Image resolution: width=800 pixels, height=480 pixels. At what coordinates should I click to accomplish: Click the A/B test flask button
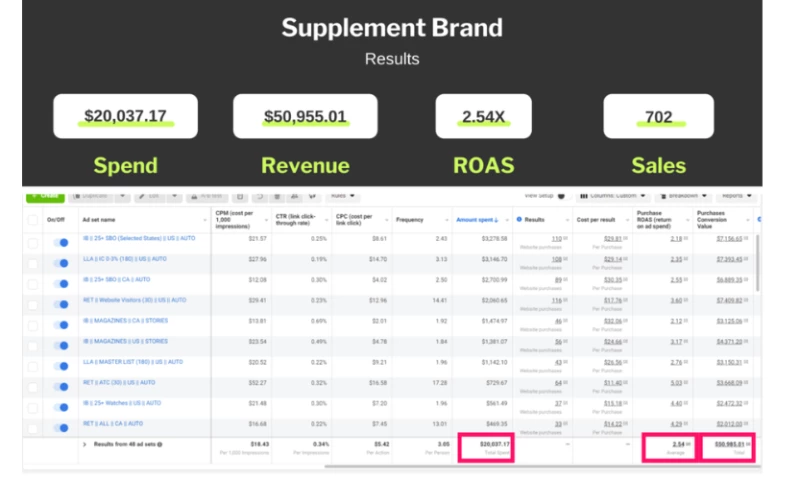pos(205,196)
